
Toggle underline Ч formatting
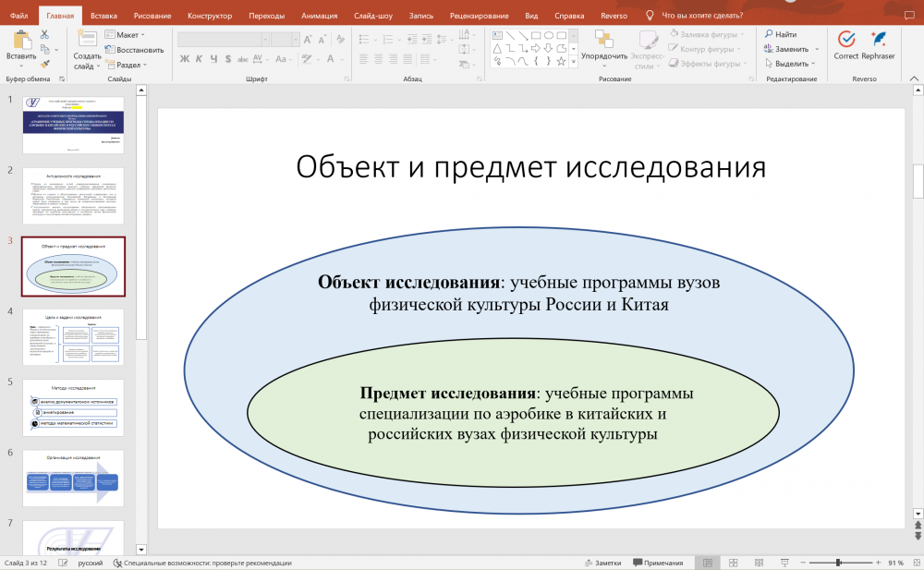click(x=213, y=59)
